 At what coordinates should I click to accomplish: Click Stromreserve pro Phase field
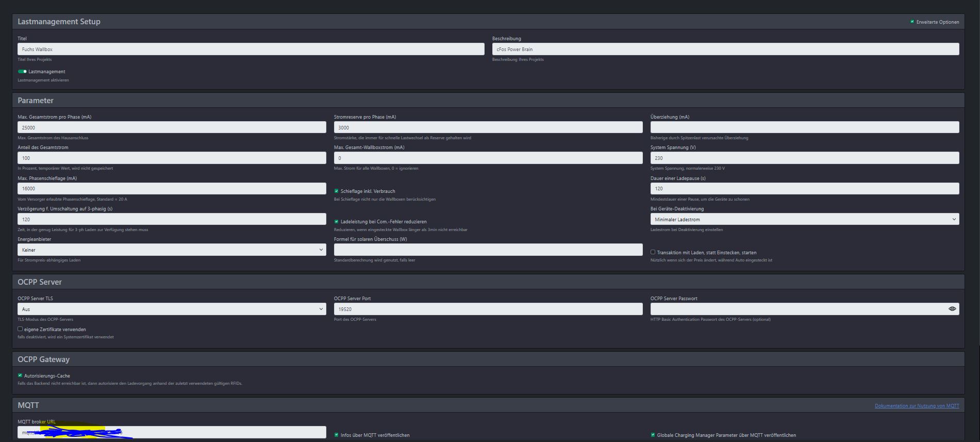coord(488,127)
